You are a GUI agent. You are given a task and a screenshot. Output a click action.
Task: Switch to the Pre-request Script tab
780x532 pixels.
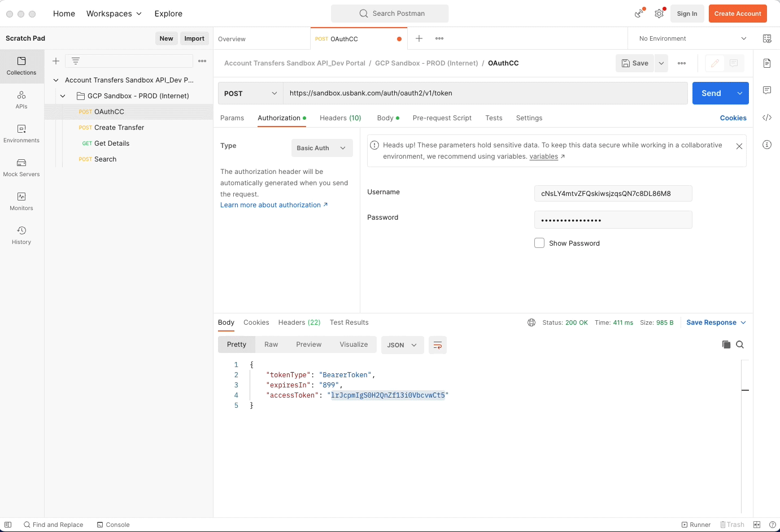coord(442,118)
